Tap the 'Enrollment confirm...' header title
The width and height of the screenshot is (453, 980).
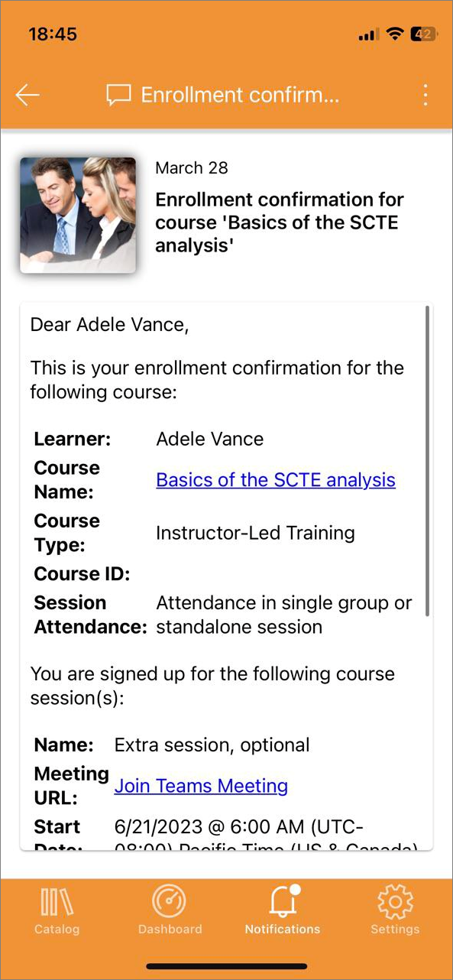[x=240, y=96]
